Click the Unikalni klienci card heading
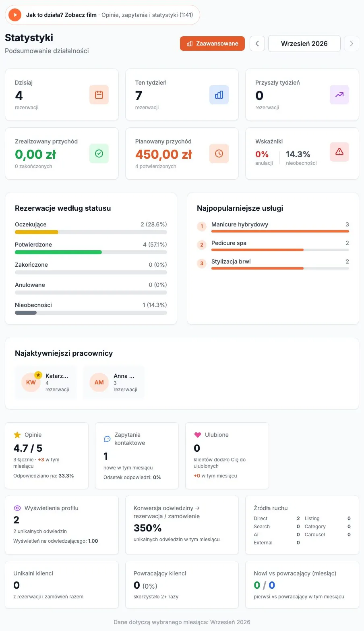Viewport: 364px width, 631px height. (x=33, y=573)
